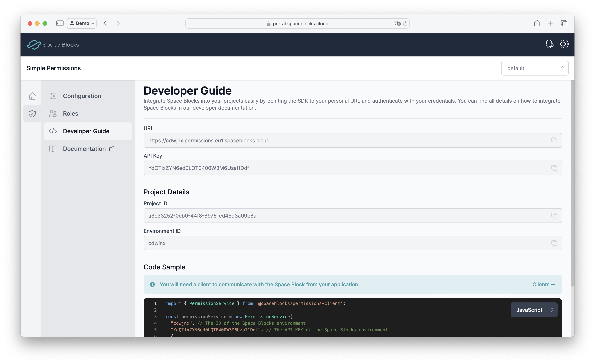The image size is (595, 364).
Task: Open the Roles menu item
Action: pyautogui.click(x=70, y=113)
